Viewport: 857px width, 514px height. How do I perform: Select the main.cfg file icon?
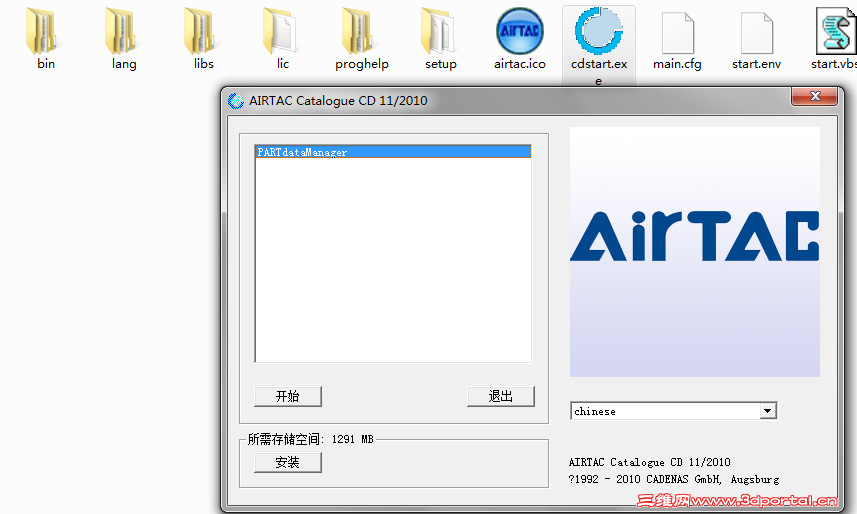pos(678,33)
